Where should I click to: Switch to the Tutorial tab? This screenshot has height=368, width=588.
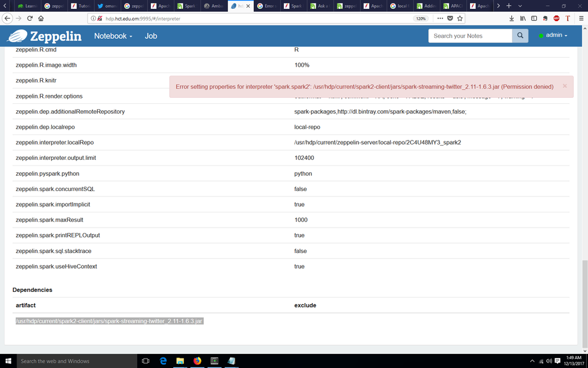pyautogui.click(x=81, y=6)
